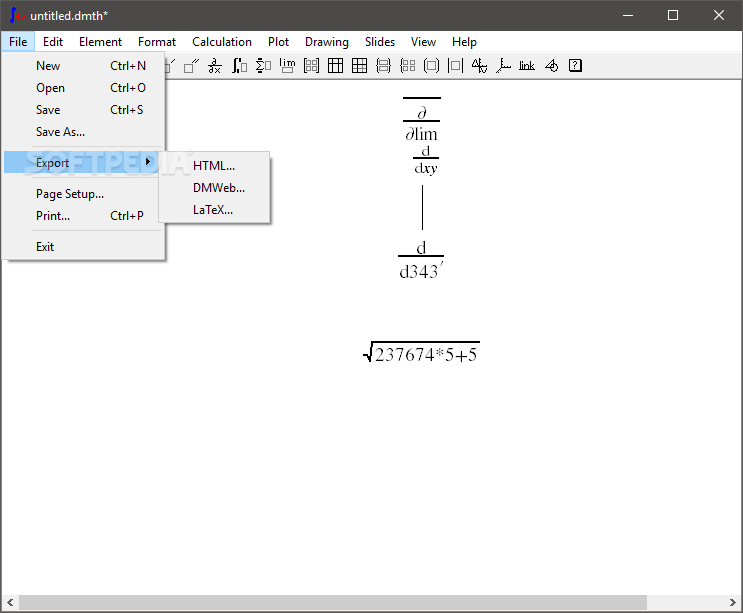Maximize the untitled.dmth window
The width and height of the screenshot is (743, 613).
point(672,15)
